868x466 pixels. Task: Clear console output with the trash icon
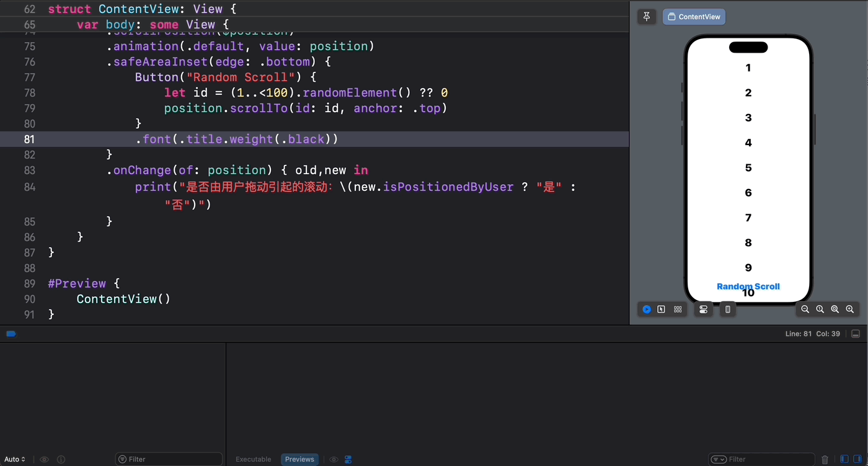(825, 459)
